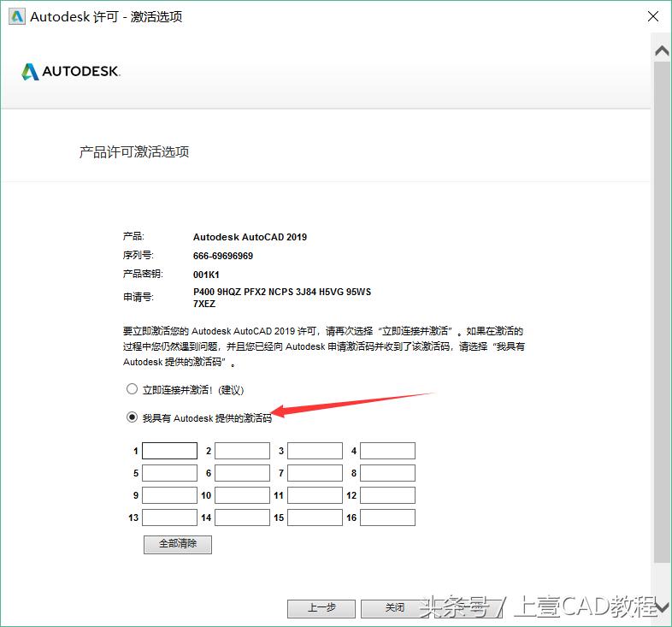Click activation code field 5
The height and width of the screenshot is (627, 672).
tap(170, 473)
